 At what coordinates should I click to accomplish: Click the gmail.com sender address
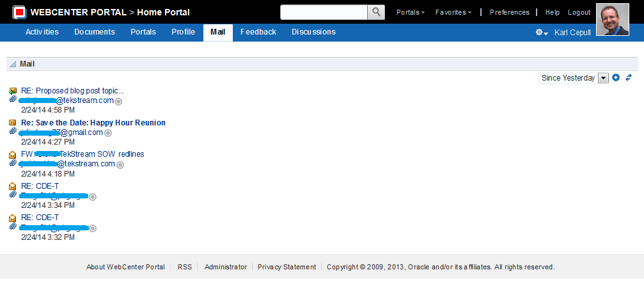(61, 132)
